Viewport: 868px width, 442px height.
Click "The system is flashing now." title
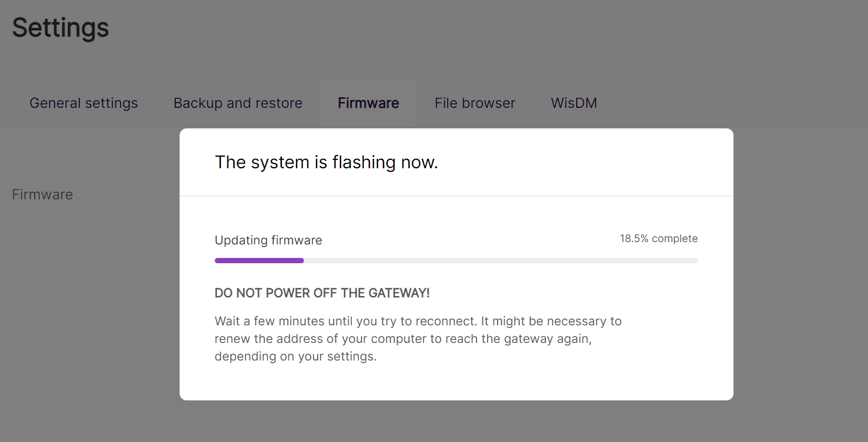[326, 162]
